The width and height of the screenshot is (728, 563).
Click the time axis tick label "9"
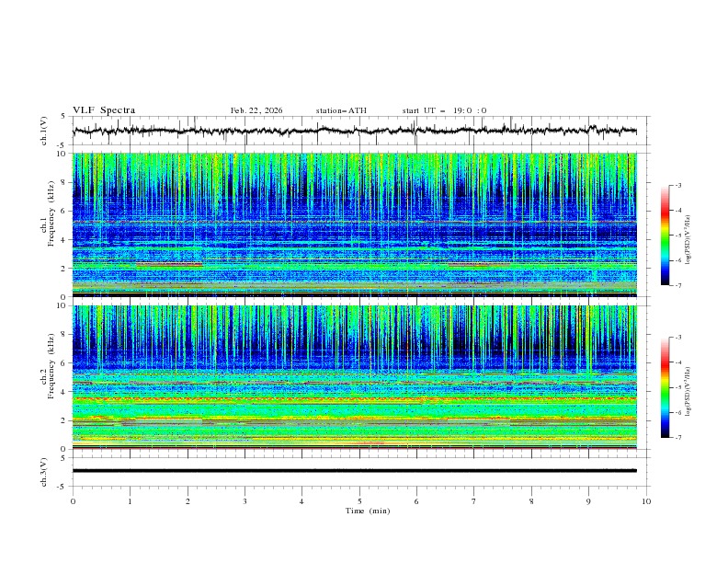pos(588,501)
